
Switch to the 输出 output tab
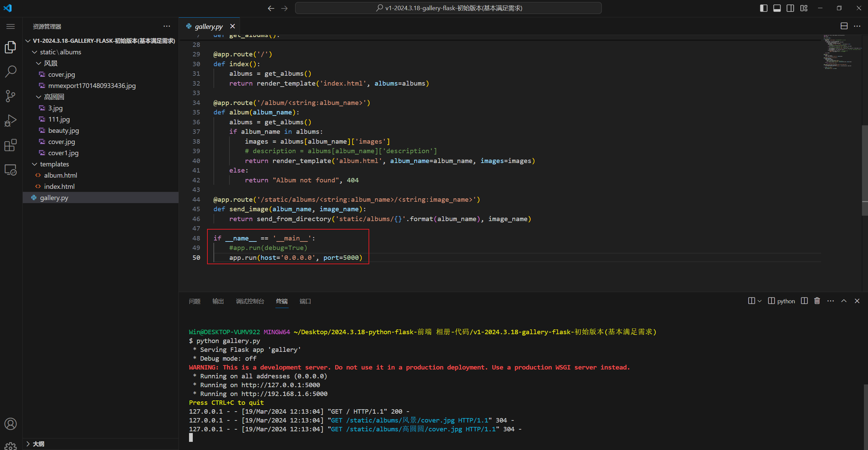coord(218,301)
